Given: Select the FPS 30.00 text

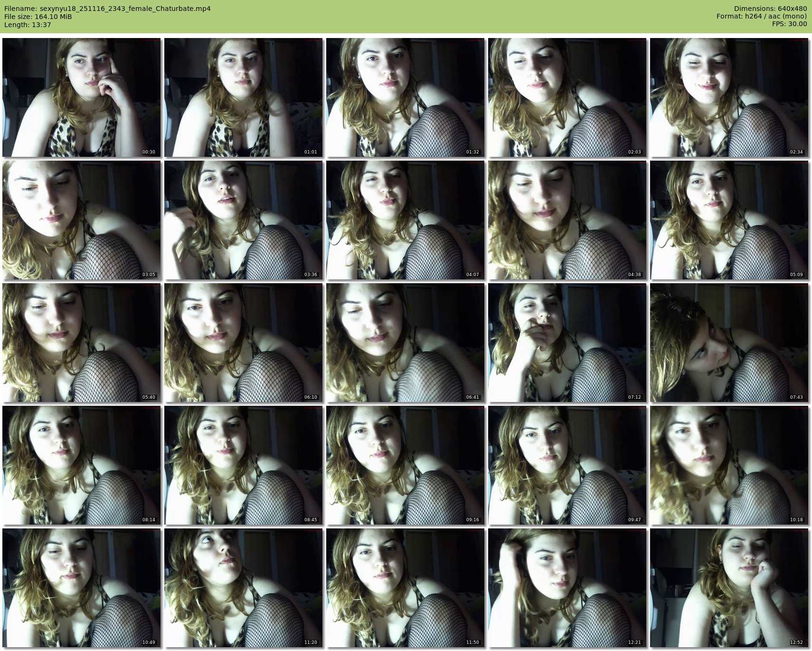Looking at the screenshot, I should pyautogui.click(x=789, y=24).
